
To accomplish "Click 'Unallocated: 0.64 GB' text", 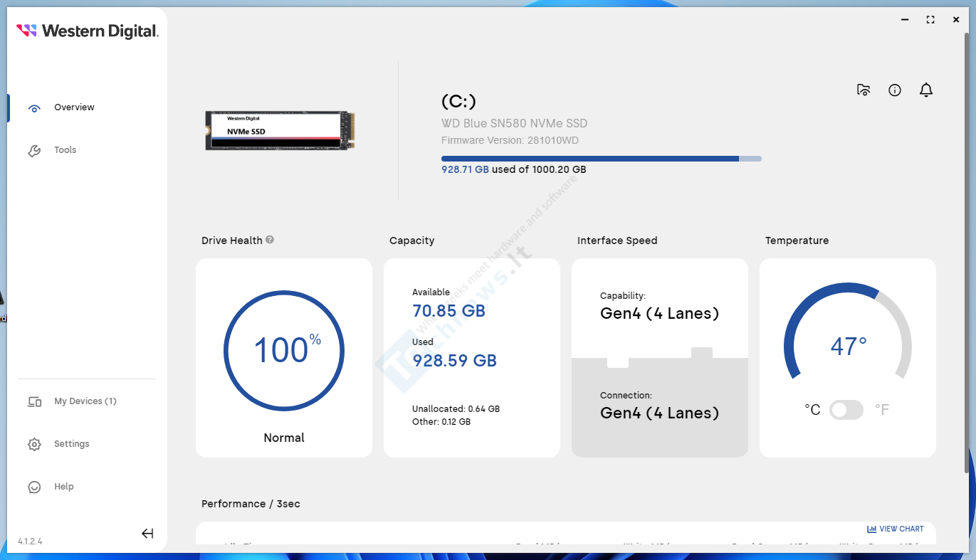I will coord(456,409).
